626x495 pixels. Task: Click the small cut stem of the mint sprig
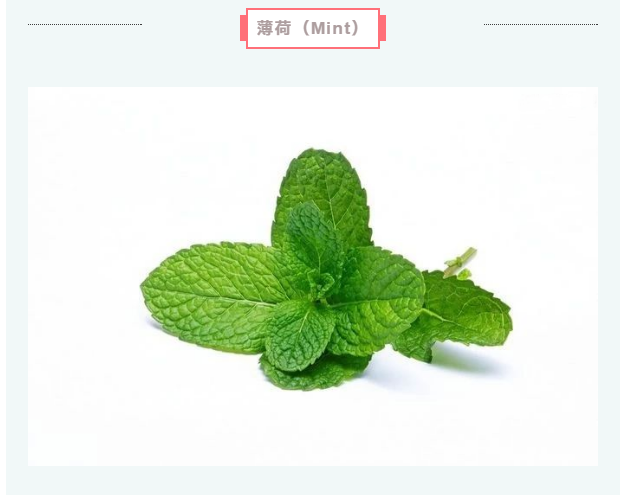click(x=460, y=263)
